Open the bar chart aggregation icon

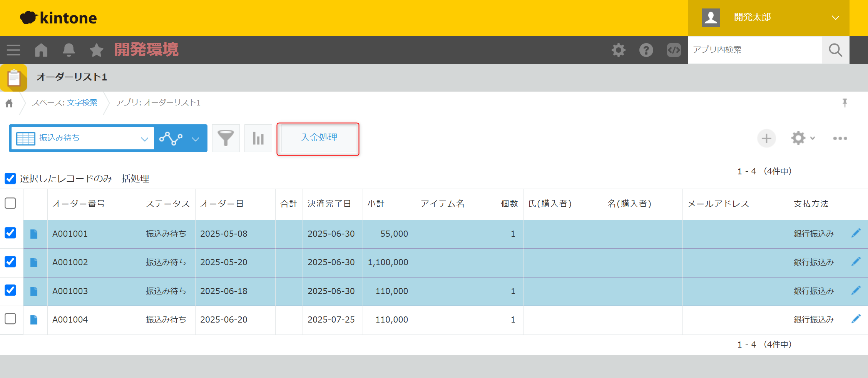click(x=258, y=138)
